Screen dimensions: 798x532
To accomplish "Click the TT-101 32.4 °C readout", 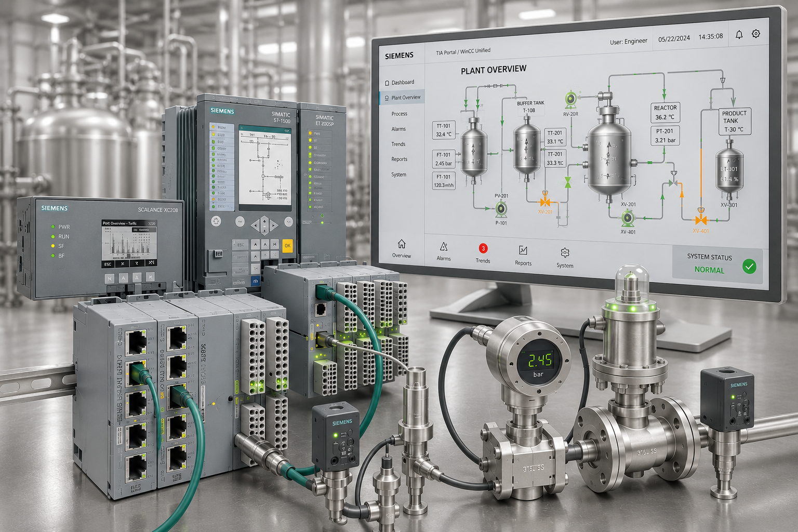I will coord(444,130).
